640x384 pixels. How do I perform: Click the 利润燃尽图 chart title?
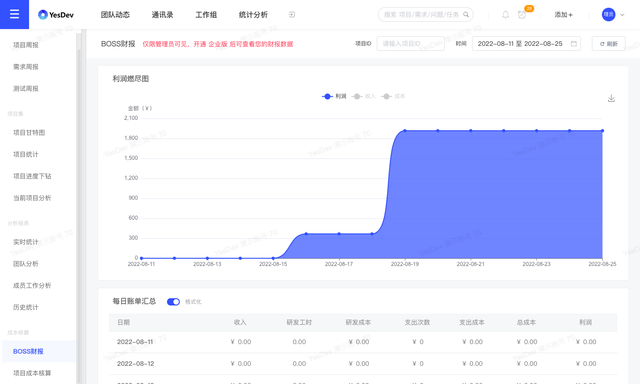[131, 79]
